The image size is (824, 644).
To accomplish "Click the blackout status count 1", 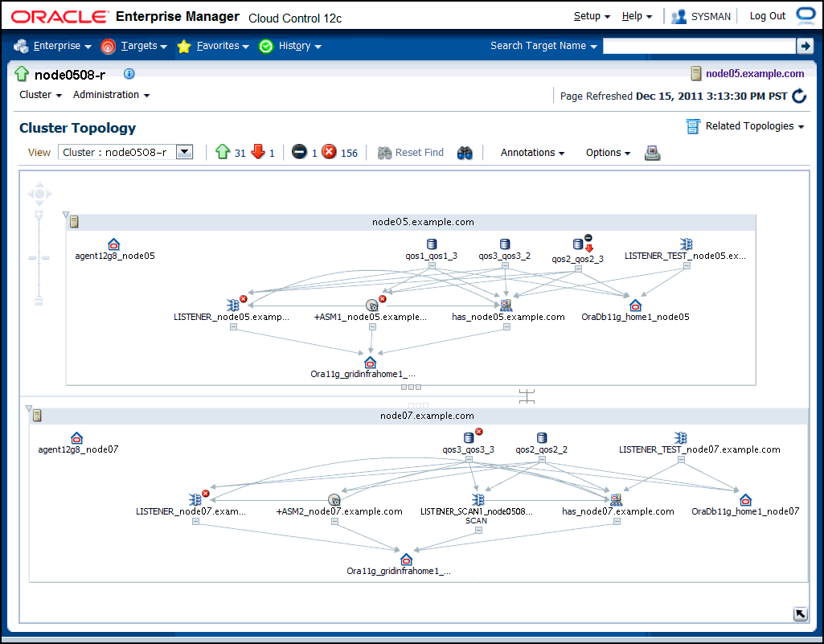I will click(x=314, y=153).
